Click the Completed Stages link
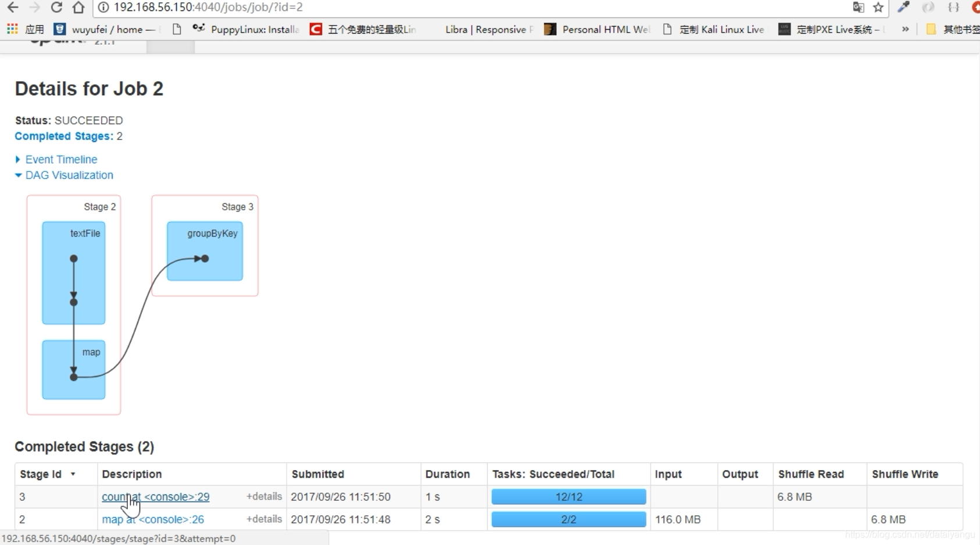980x545 pixels. pos(64,136)
